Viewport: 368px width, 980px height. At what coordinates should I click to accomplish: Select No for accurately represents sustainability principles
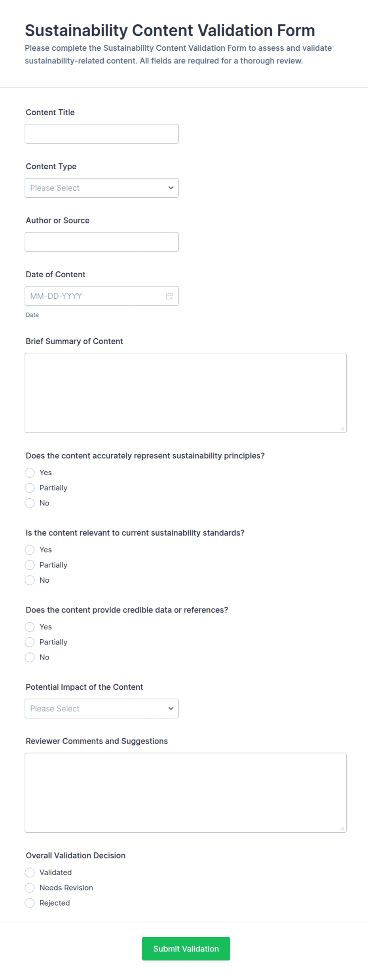point(30,503)
